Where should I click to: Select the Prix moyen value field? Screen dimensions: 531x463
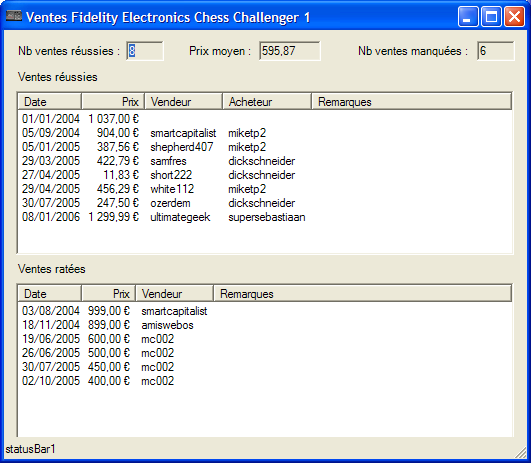point(290,51)
